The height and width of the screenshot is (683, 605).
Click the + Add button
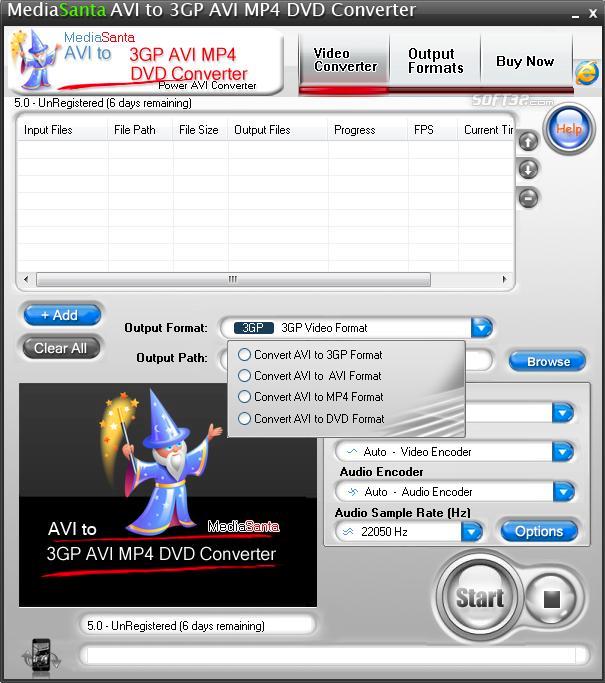point(62,315)
